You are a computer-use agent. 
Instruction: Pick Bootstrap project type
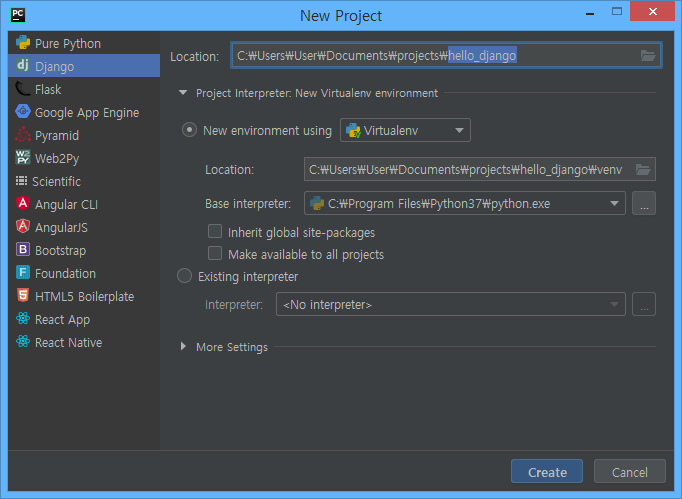[84, 250]
